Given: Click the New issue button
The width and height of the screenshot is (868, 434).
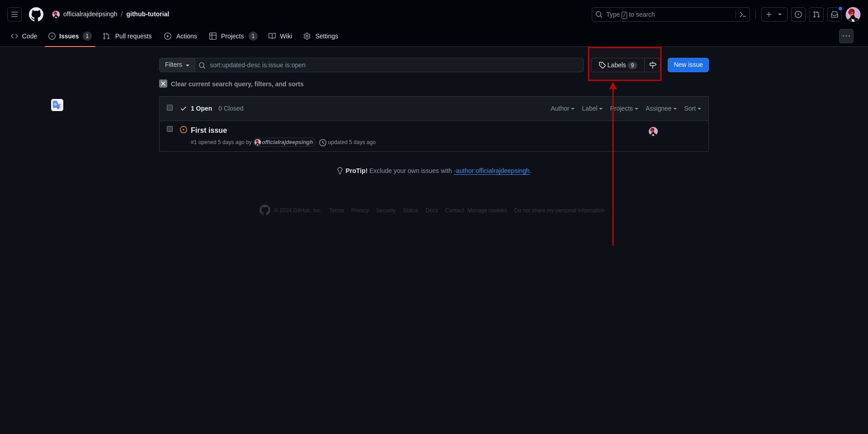Looking at the screenshot, I should pos(688,65).
